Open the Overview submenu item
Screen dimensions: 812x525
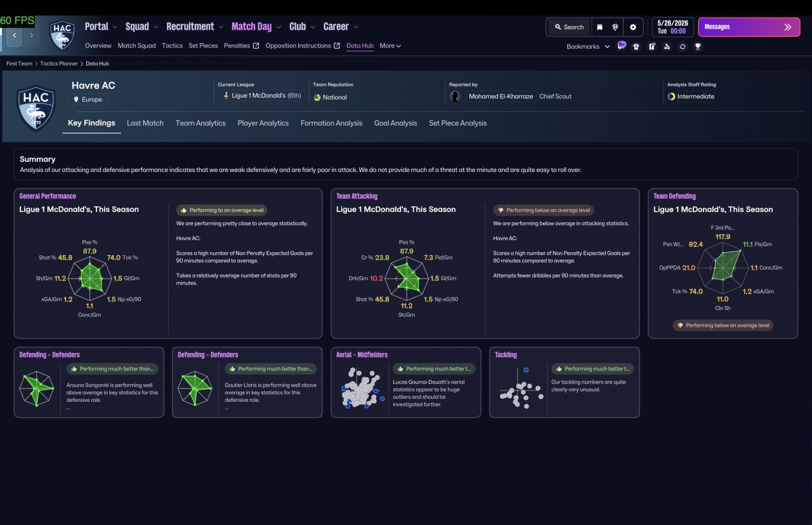coord(98,46)
